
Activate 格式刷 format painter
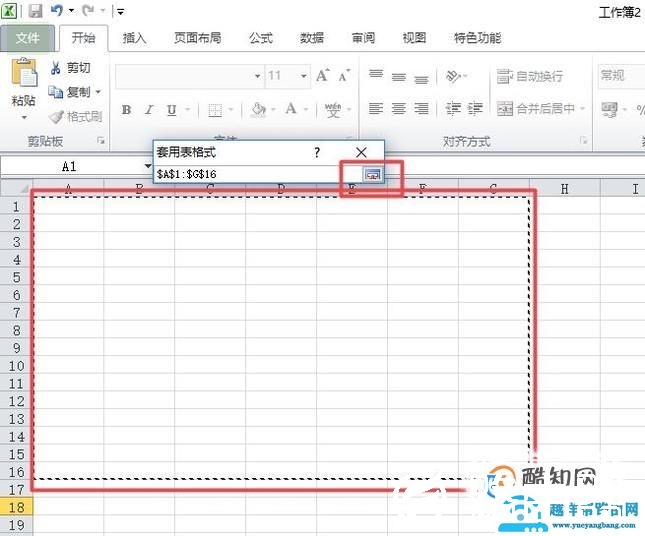[76, 117]
